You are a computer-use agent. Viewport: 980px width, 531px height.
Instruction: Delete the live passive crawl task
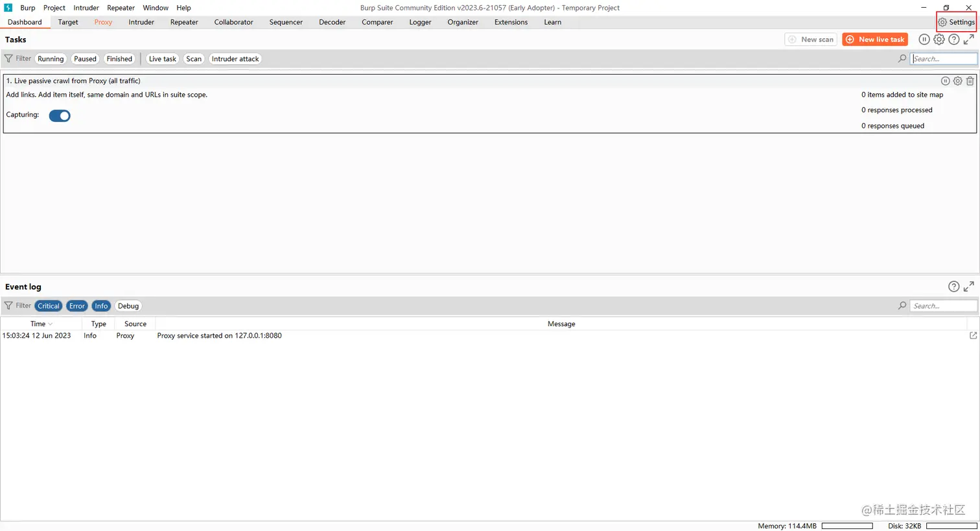click(970, 81)
